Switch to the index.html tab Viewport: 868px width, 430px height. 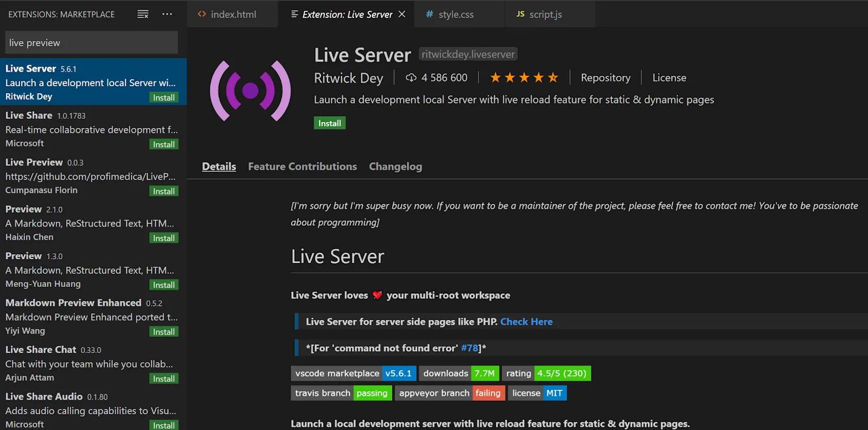click(233, 14)
